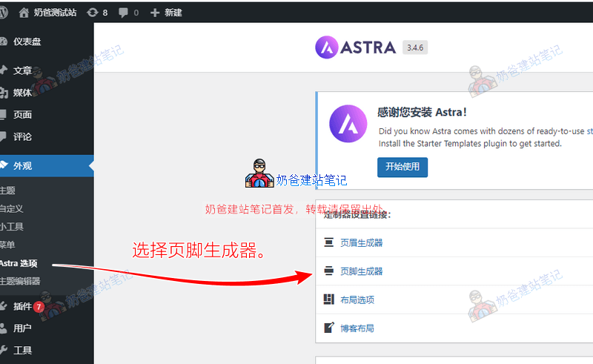The image size is (593, 364).
Task: Click the 3.4.6 version badge
Action: 415,47
